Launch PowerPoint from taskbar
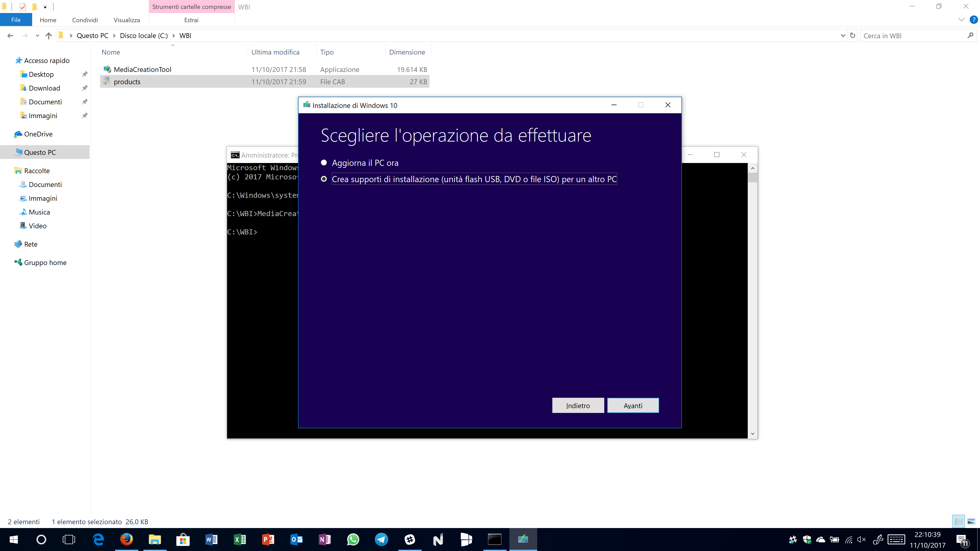Image resolution: width=980 pixels, height=551 pixels. tap(268, 539)
